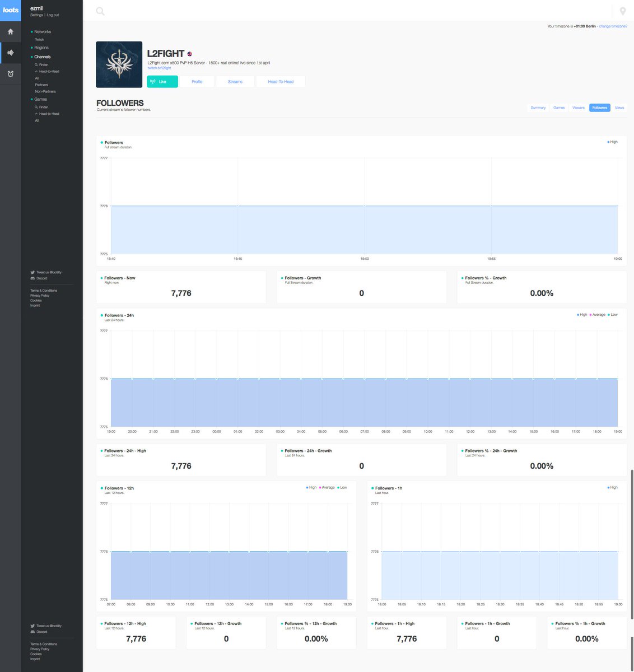The width and height of the screenshot is (634, 672).
Task: Toggle High series in Followers 12h chart
Action: tap(312, 488)
